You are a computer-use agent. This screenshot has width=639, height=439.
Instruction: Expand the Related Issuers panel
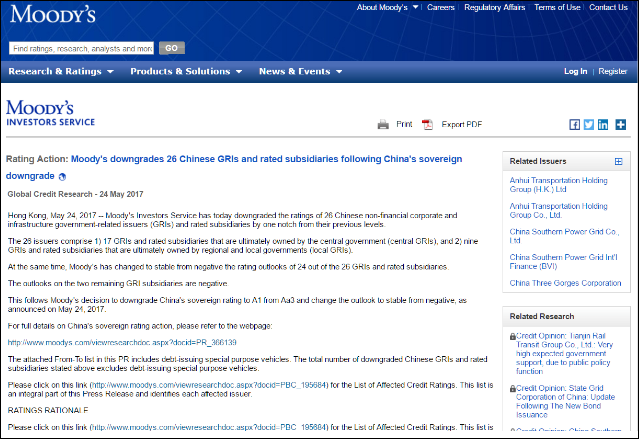tap(618, 161)
